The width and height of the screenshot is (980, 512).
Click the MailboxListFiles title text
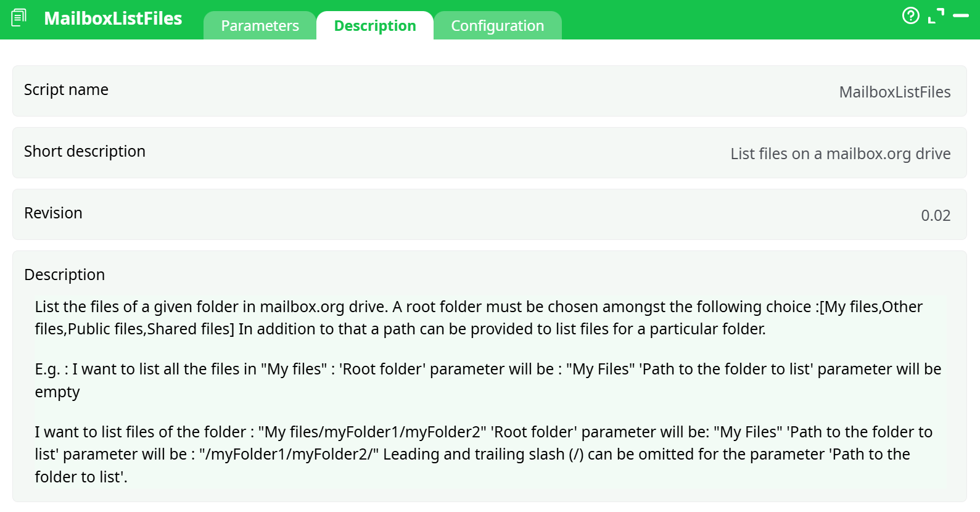[113, 19]
